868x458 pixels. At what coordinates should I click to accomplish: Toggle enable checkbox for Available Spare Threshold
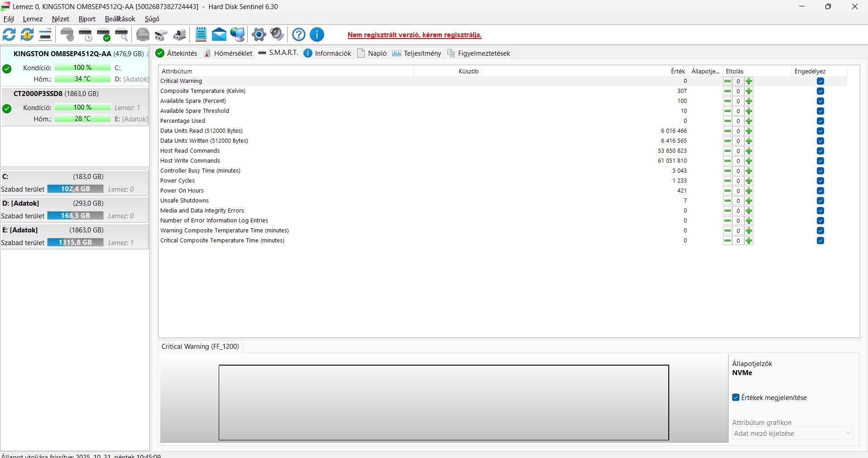click(820, 111)
